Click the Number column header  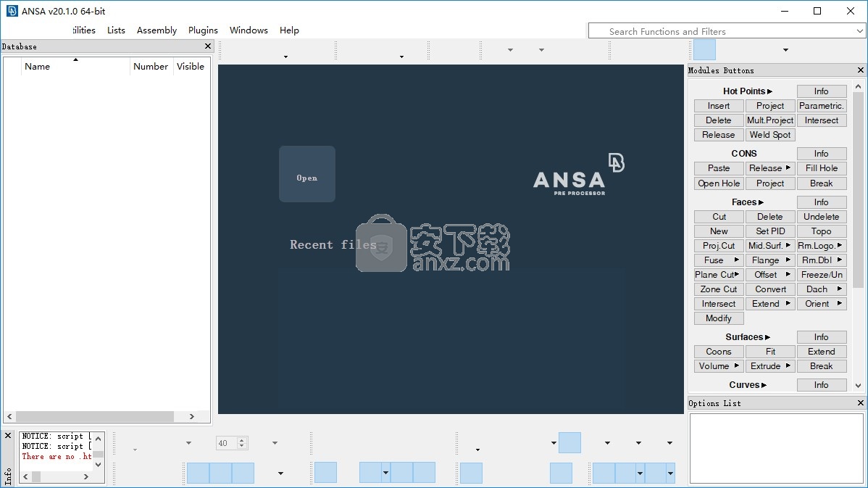[x=151, y=67]
